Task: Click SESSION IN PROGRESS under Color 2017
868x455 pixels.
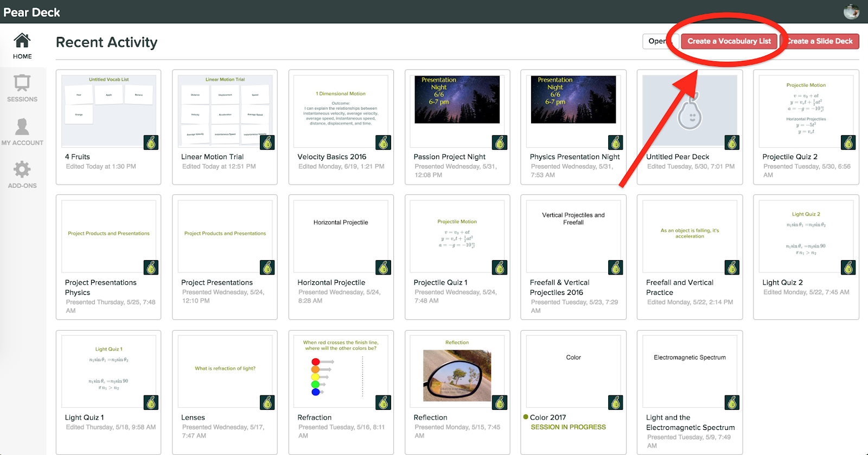Action: [x=569, y=427]
